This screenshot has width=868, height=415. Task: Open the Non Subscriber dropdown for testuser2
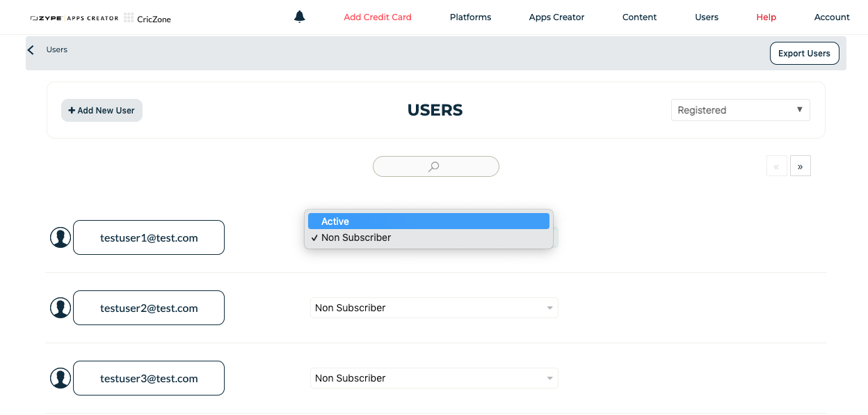[x=434, y=307]
